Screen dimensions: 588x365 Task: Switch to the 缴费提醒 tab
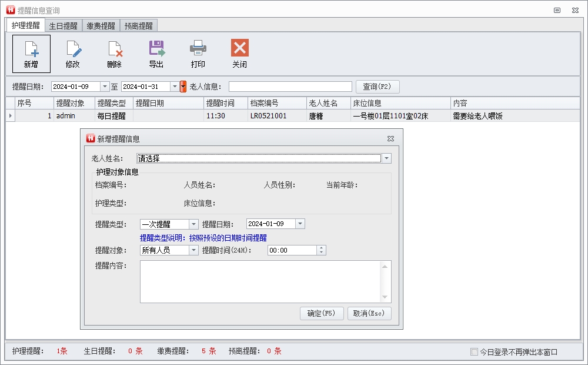(101, 26)
